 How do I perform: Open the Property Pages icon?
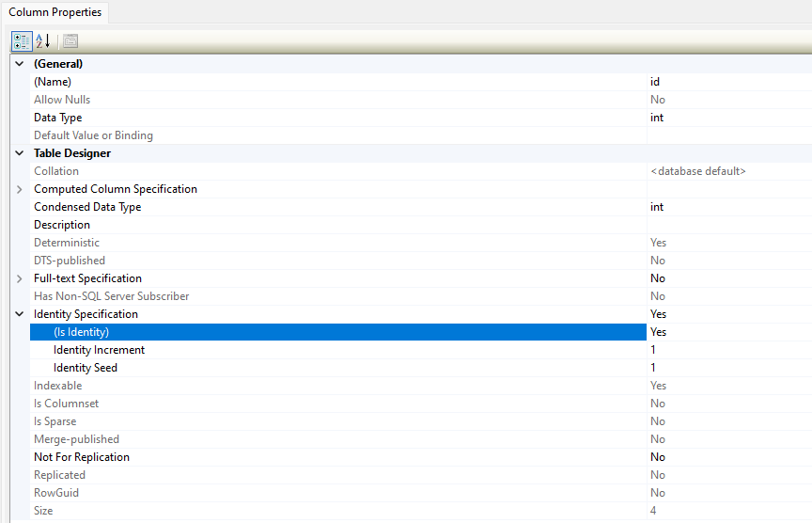click(70, 41)
